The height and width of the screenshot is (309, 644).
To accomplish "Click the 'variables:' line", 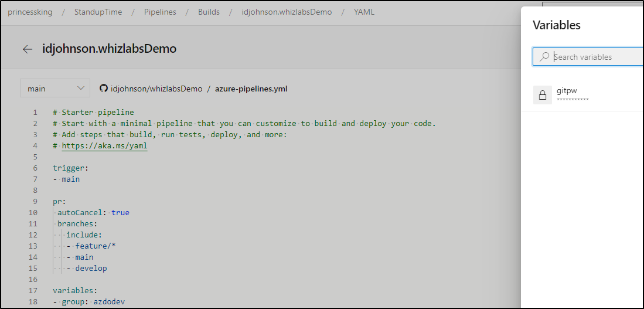I will pos(75,290).
